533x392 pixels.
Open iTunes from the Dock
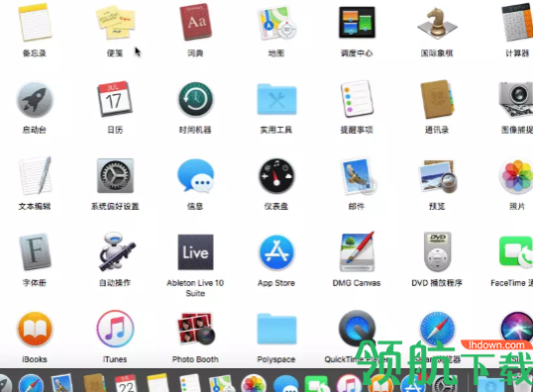coord(349,383)
